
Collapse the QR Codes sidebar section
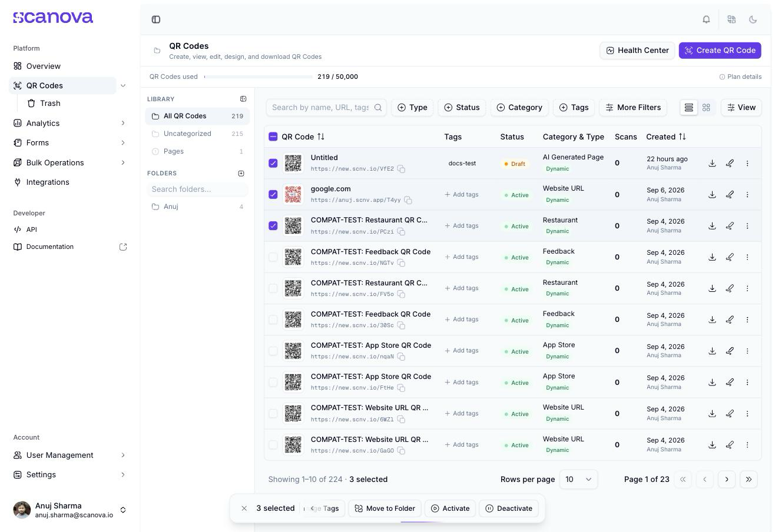(123, 85)
